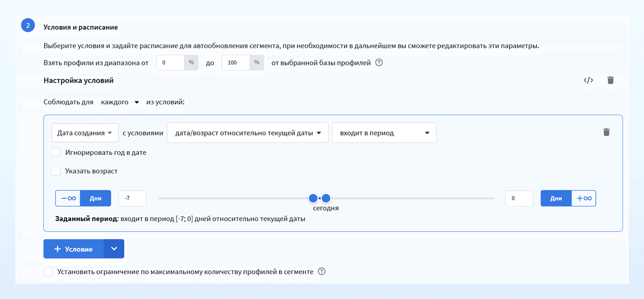
Task: Open the code view icon for conditions
Action: coord(588,80)
